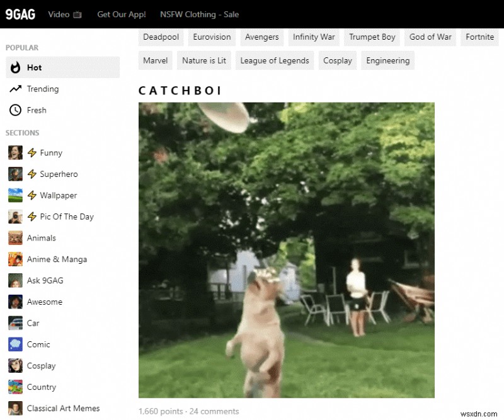Image resolution: width=504 pixels, height=420 pixels.
Task: Click the lightning bolt beside Wallpaper
Action: 32,195
